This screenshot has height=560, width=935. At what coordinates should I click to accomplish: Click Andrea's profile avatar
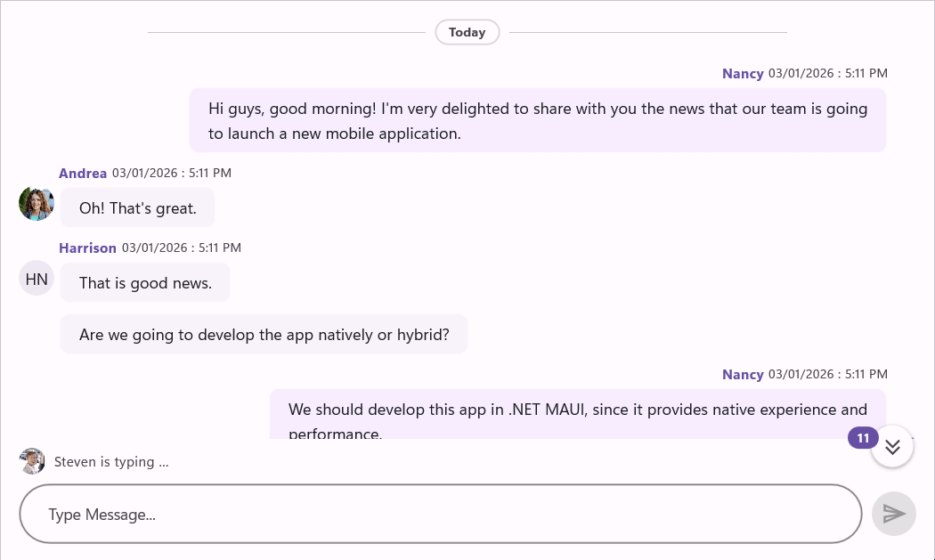tap(37, 203)
